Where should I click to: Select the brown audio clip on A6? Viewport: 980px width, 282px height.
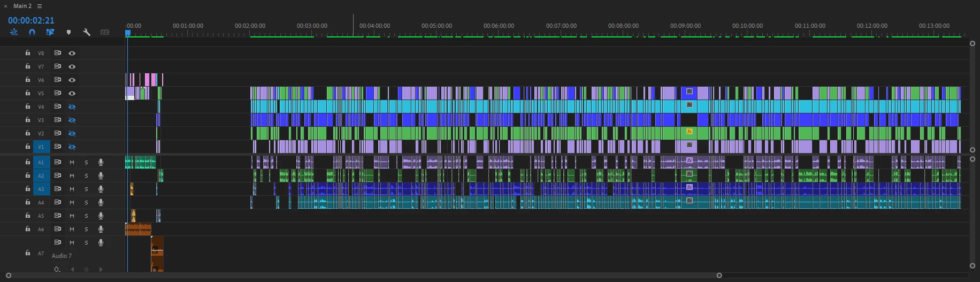(x=138, y=229)
